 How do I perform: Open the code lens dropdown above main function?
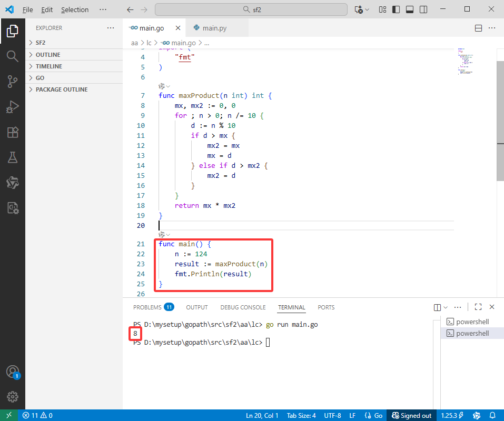(x=164, y=235)
